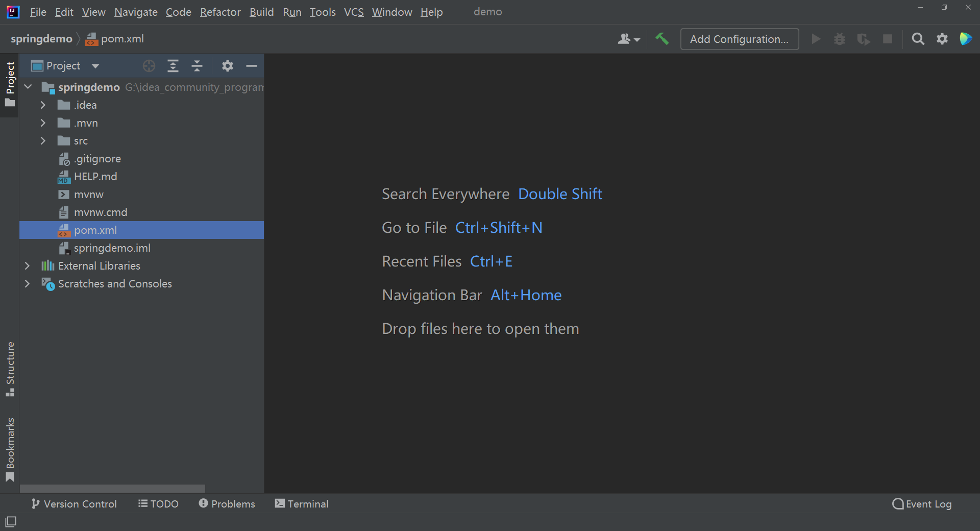Open the Tools menu

(x=323, y=12)
